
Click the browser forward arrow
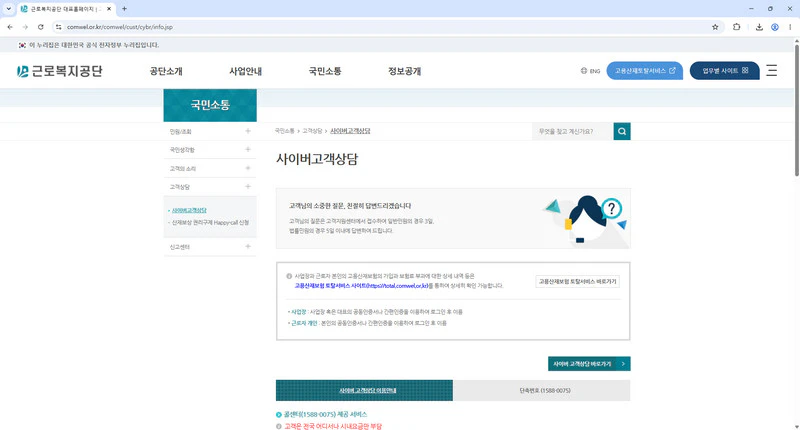(x=25, y=27)
